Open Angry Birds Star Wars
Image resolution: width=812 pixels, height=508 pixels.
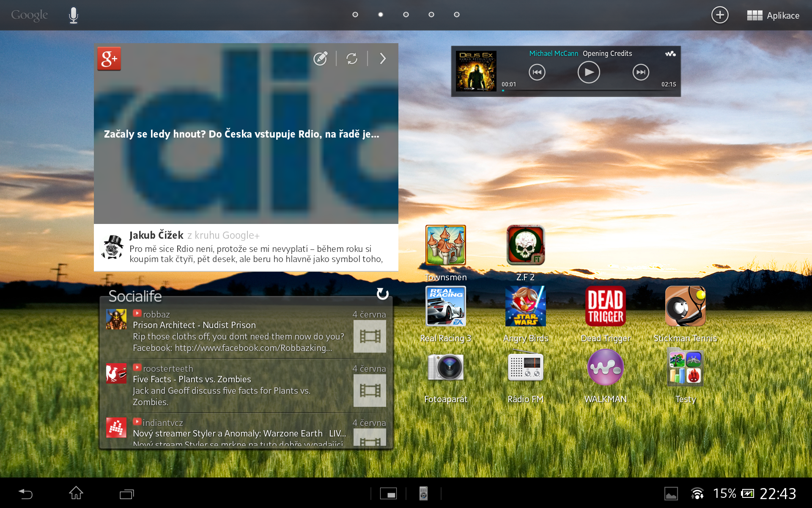525,306
